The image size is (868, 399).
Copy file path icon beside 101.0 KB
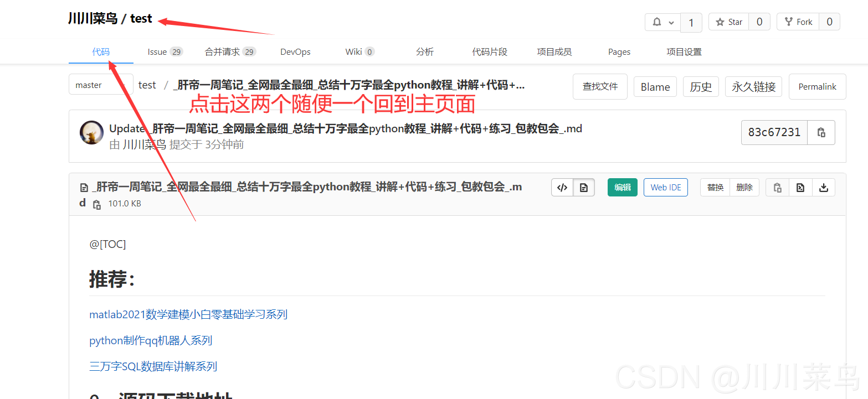coord(97,204)
